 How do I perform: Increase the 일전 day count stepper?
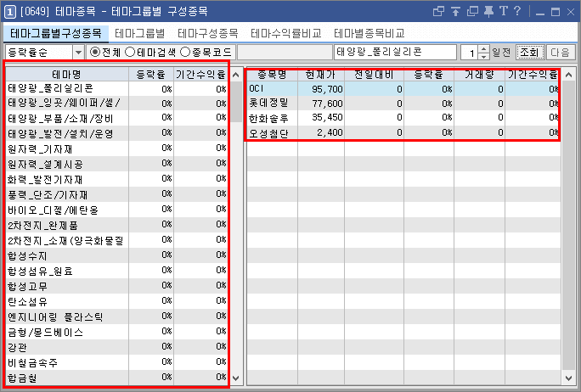click(483, 48)
